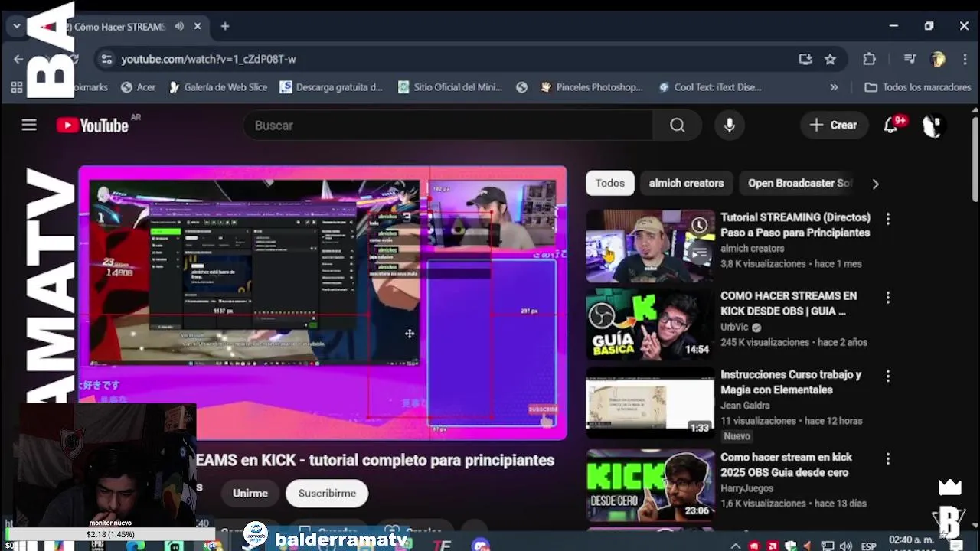This screenshot has height=551, width=980.
Task: Click into the Buscar search field
Action: (x=448, y=125)
